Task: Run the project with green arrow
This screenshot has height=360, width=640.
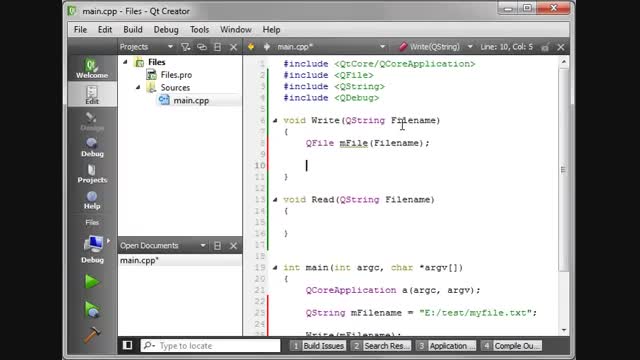Action: pyautogui.click(x=92, y=282)
